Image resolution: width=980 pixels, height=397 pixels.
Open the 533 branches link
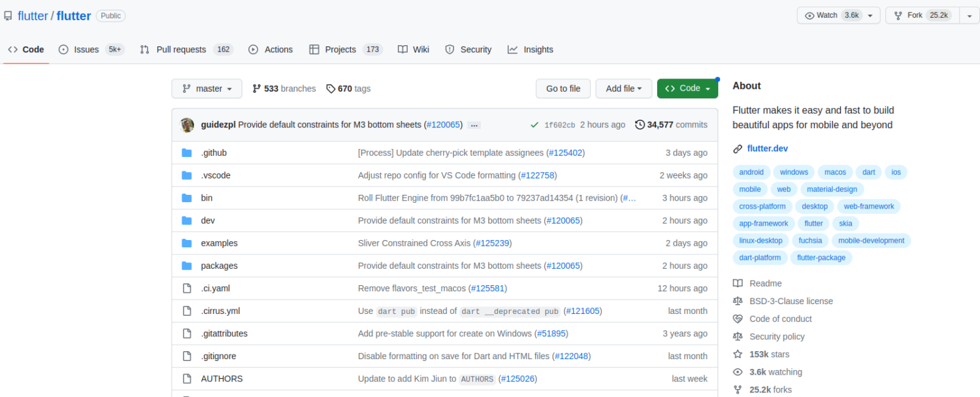(284, 88)
